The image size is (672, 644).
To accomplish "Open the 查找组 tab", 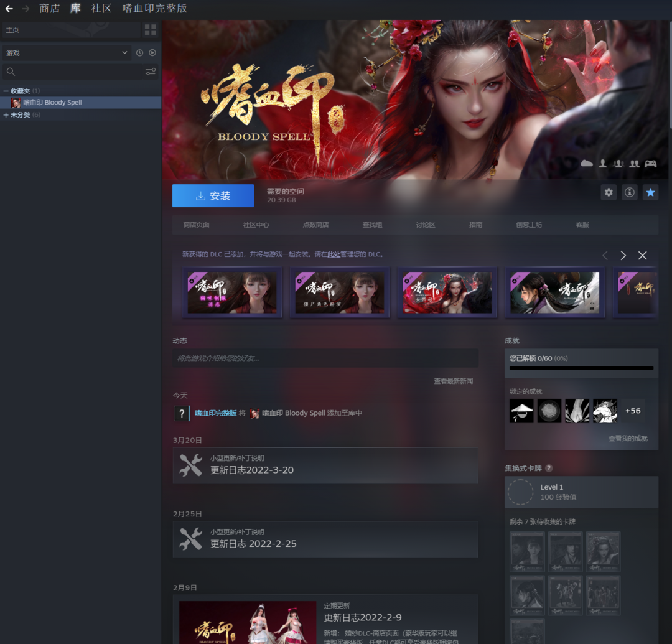I will 373,225.
